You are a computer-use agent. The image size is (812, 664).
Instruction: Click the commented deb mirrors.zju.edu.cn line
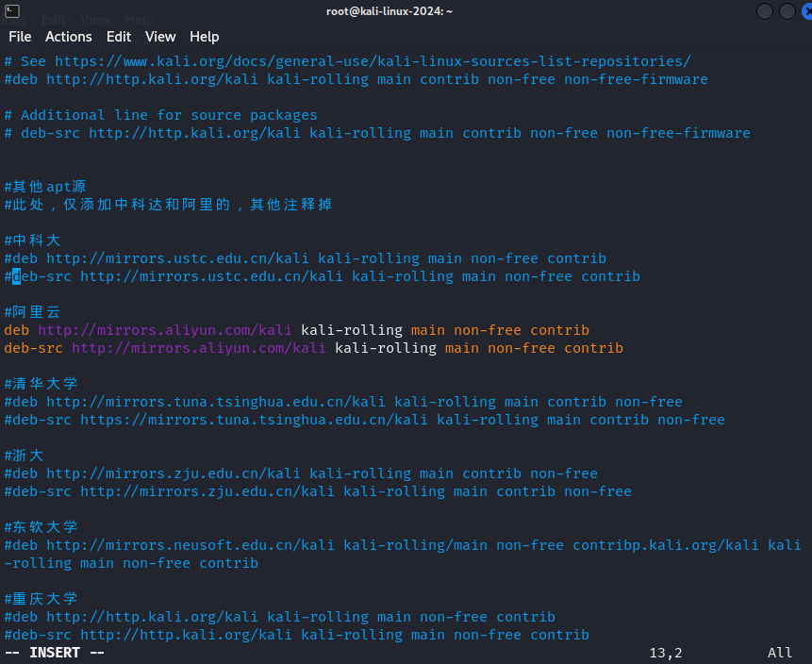pos(301,473)
